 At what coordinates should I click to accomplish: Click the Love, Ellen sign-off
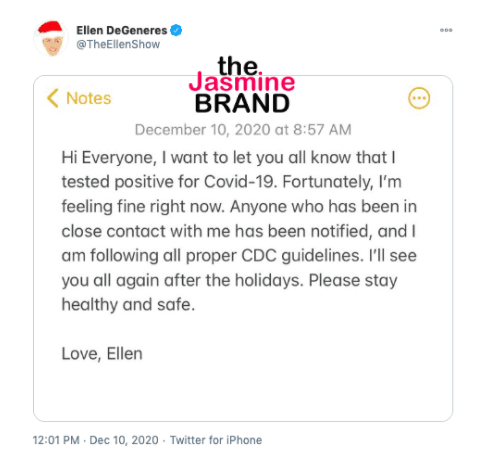pyautogui.click(x=102, y=354)
